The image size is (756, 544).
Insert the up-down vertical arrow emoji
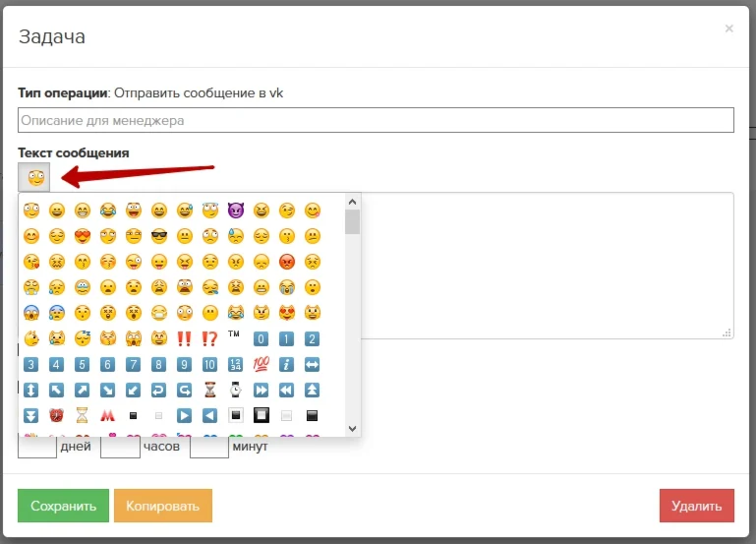[30, 390]
